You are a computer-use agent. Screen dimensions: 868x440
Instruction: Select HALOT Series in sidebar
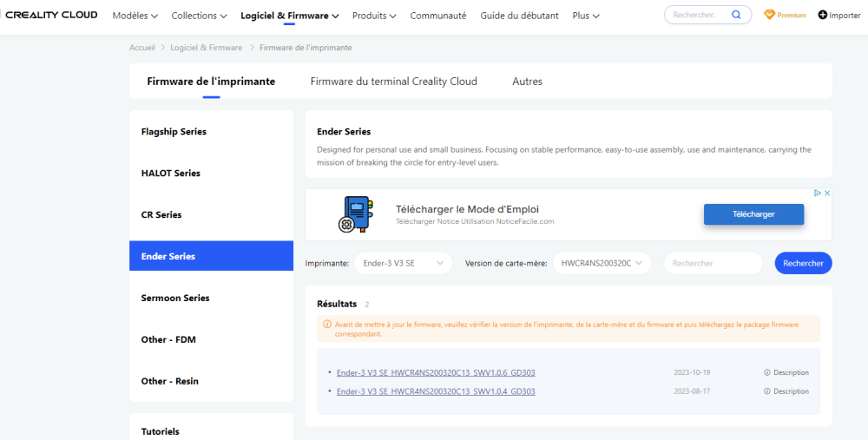pyautogui.click(x=212, y=174)
